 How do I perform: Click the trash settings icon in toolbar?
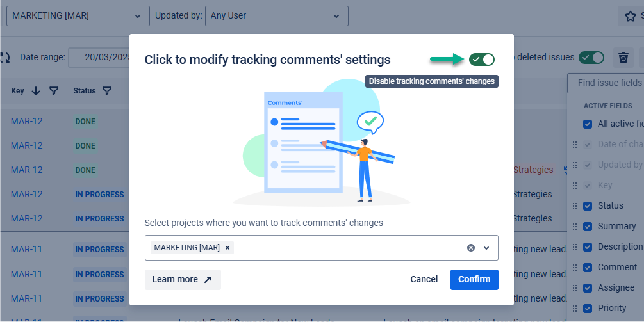(x=623, y=58)
